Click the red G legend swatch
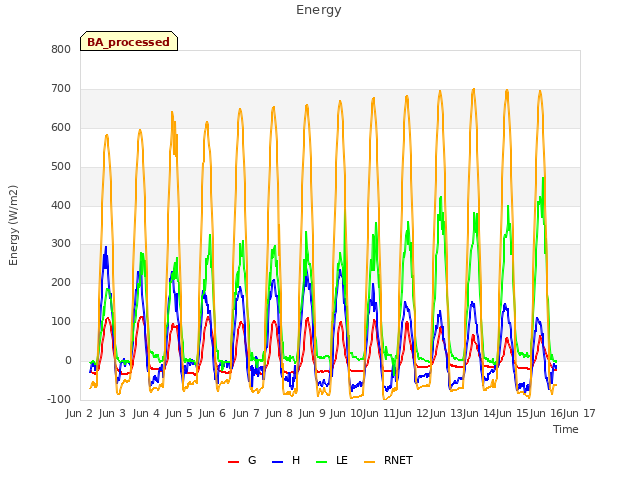 point(233,462)
